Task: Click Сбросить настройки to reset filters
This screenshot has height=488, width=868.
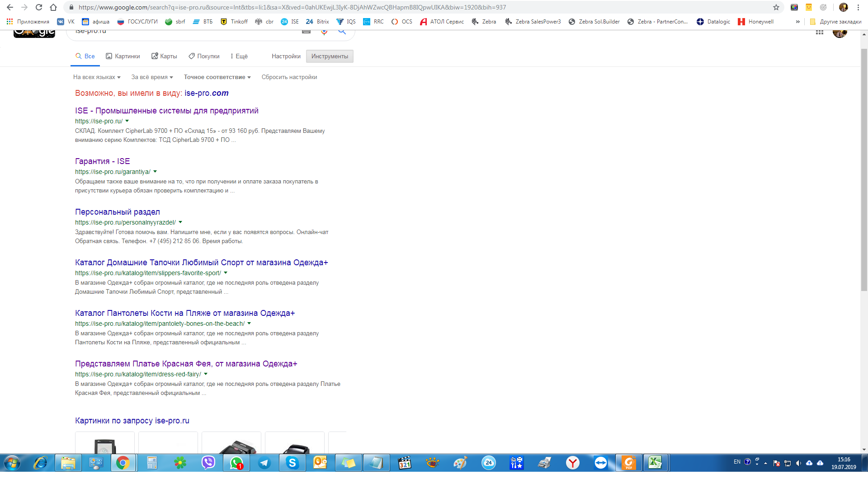Action: 289,77
